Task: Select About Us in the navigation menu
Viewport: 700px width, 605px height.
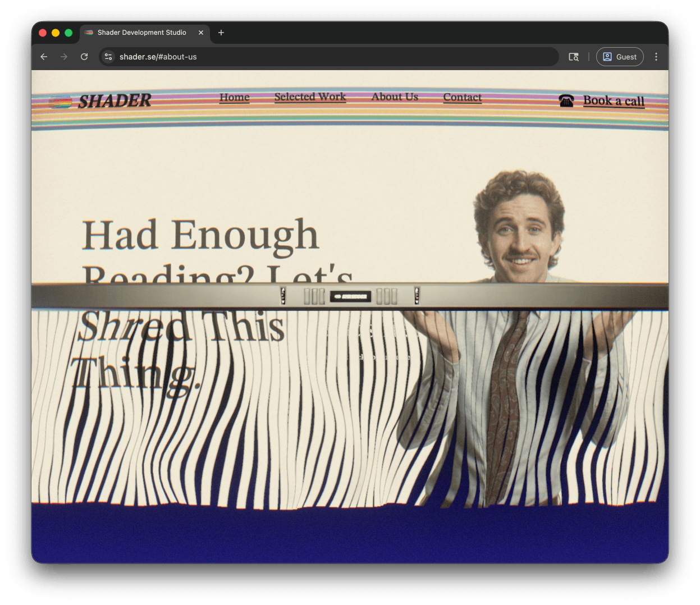Action: (395, 97)
